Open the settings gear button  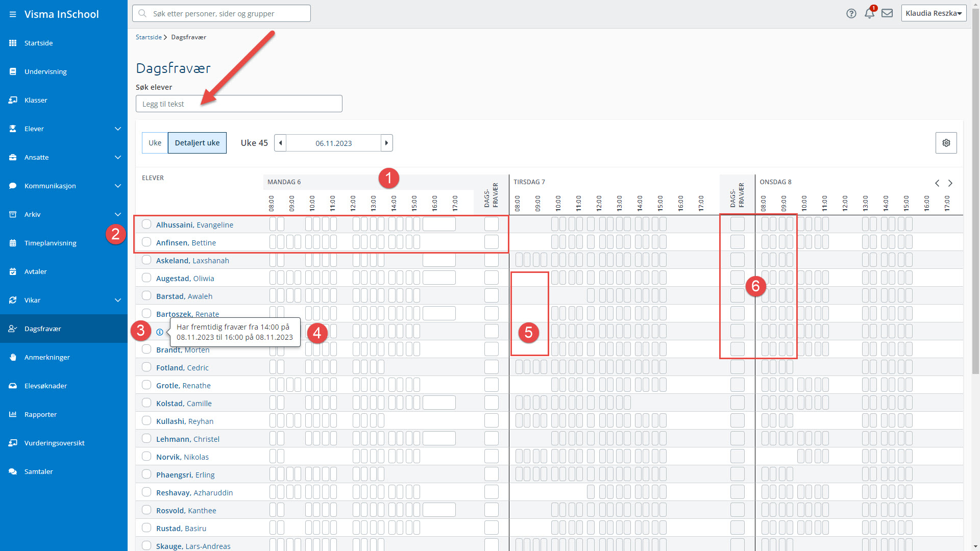(x=946, y=143)
